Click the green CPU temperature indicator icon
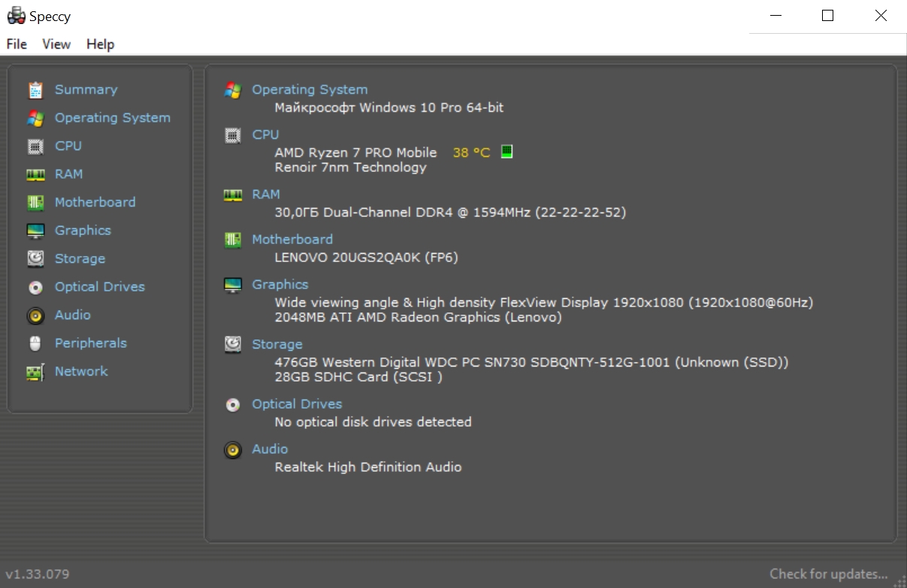This screenshot has width=907, height=588. click(506, 152)
